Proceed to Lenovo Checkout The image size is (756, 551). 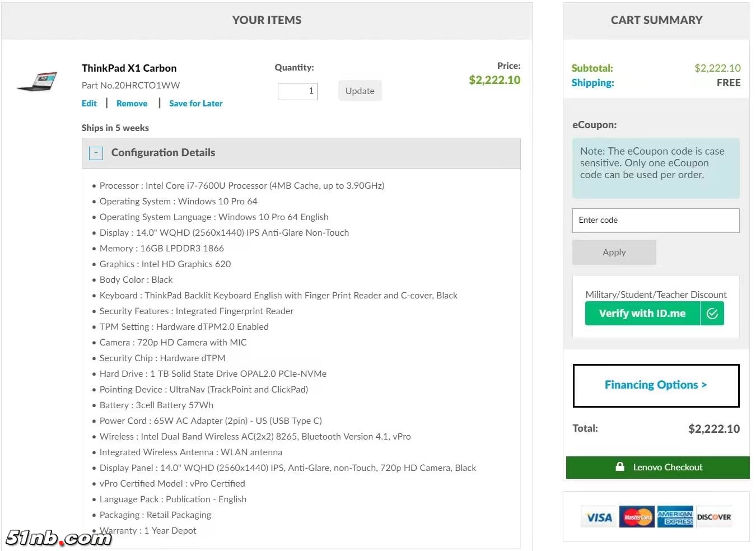coord(657,468)
